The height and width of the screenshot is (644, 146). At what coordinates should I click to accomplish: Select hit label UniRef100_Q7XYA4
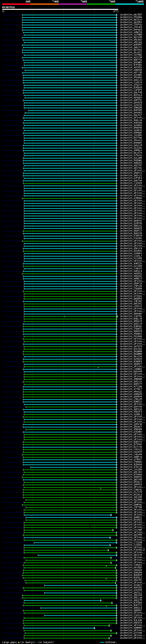point(131,633)
